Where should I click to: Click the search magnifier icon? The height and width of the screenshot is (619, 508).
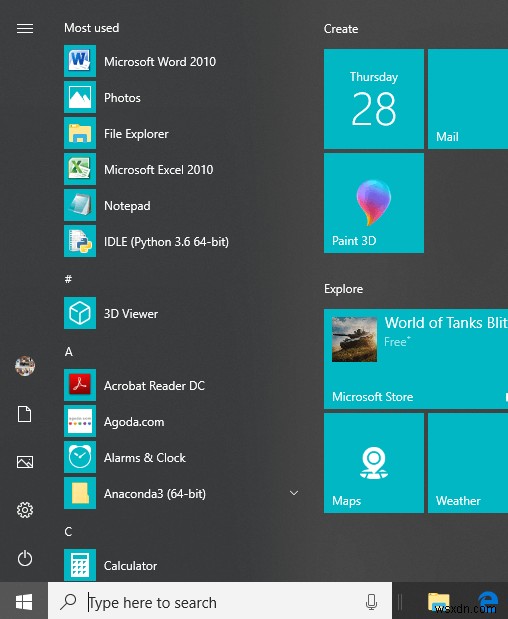coord(68,601)
